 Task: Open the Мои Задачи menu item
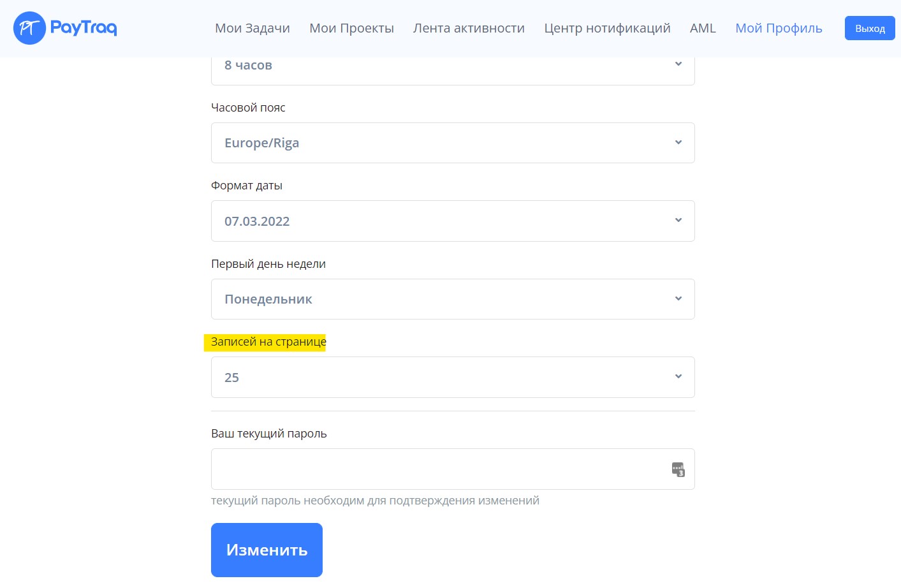253,28
